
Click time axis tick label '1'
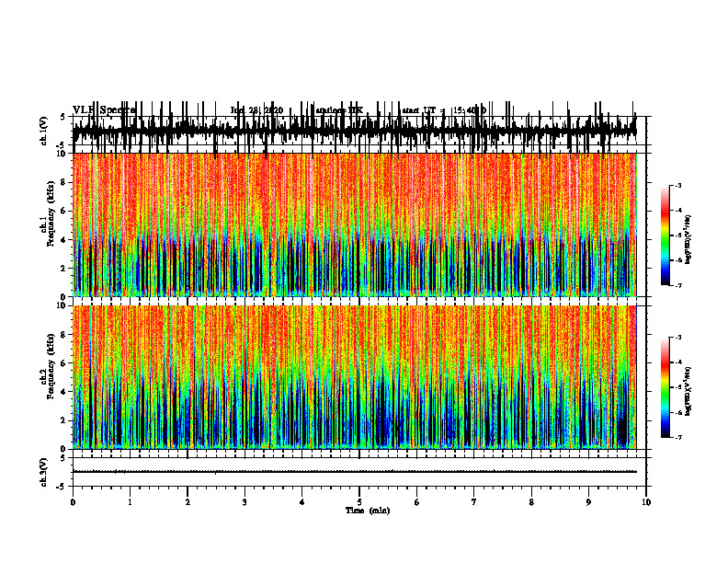pos(131,502)
